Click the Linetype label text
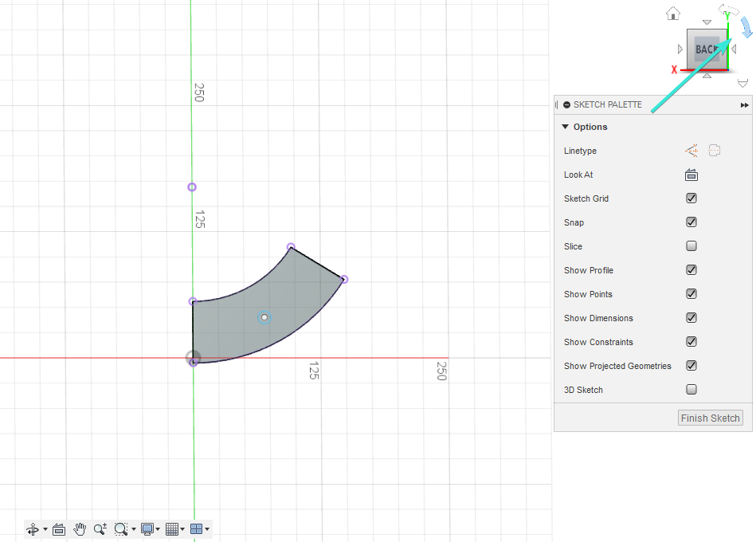The height and width of the screenshot is (542, 756). coord(580,151)
